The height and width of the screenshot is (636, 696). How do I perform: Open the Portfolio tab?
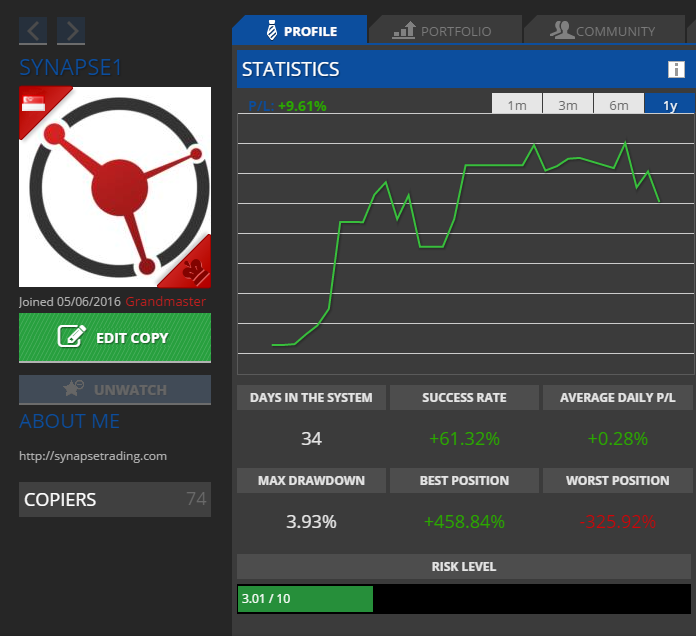pos(443,31)
